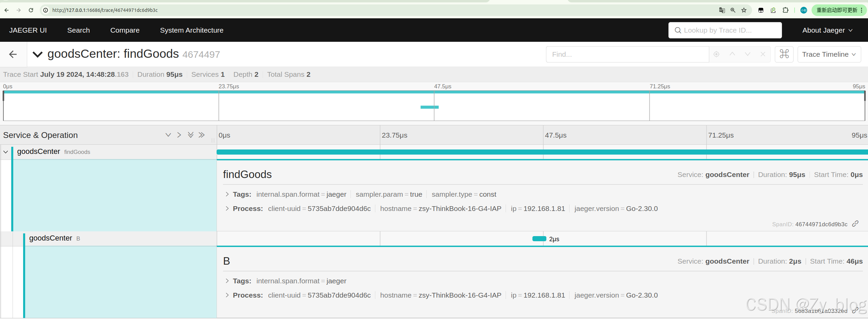
Task: Click trace ID 4674497 in header
Action: pyautogui.click(x=201, y=54)
